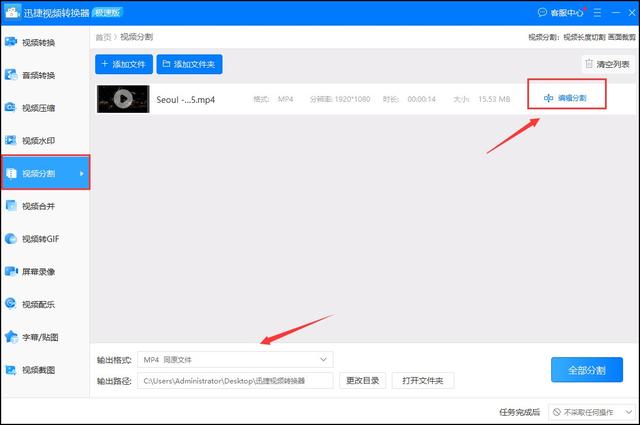Click the 输出路径 input field
Image resolution: width=640 pixels, height=425 pixels.
(x=235, y=380)
